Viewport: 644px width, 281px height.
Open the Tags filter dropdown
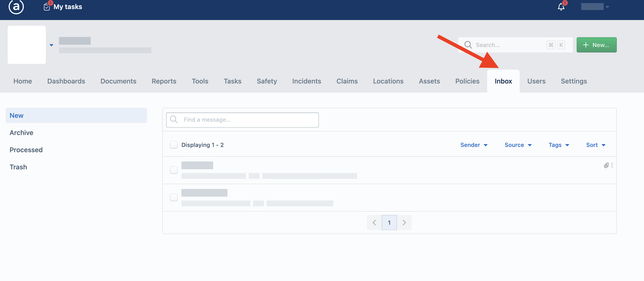559,145
